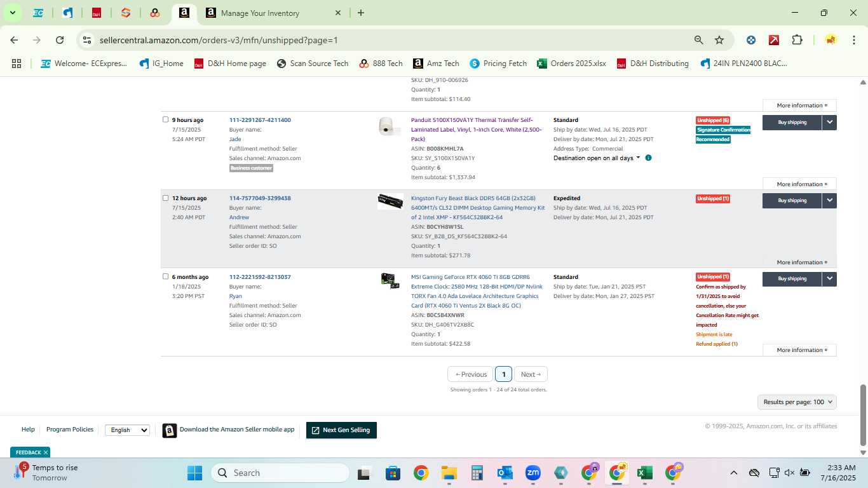Click the zoom magnifier icon in address bar

click(x=699, y=40)
